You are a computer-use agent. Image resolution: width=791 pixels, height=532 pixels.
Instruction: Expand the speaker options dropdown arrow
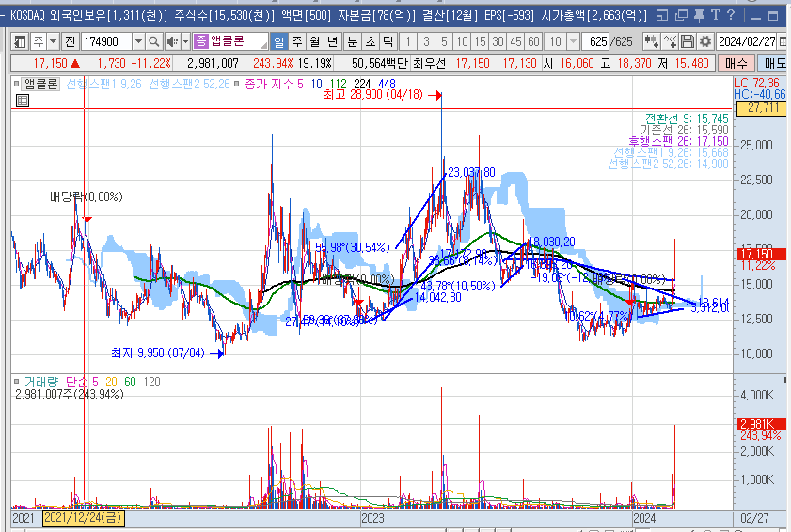point(185,41)
